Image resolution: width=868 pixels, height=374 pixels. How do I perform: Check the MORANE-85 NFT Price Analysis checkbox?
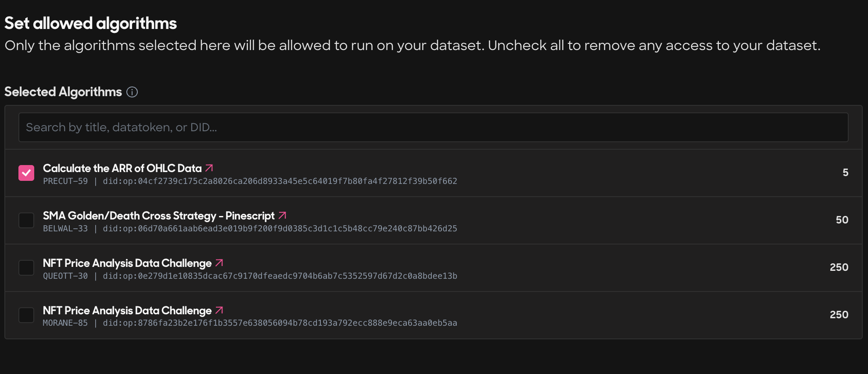pos(26,315)
